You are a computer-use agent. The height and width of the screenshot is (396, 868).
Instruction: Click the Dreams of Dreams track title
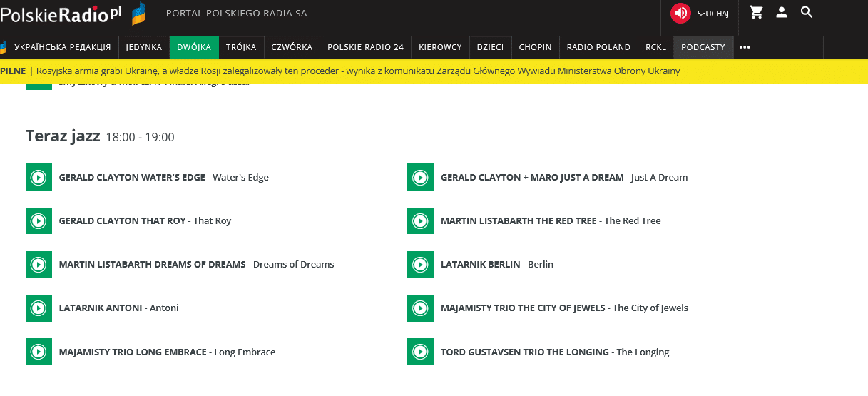point(196,264)
